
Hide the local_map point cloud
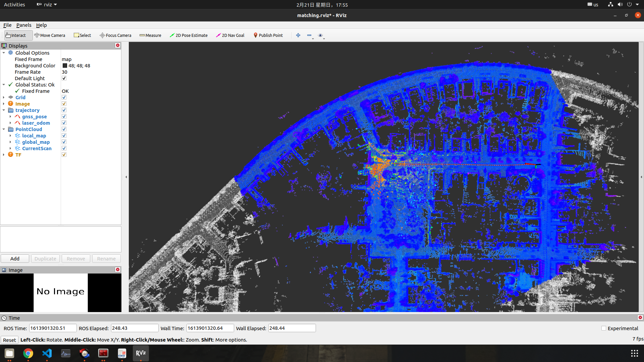(64, 135)
